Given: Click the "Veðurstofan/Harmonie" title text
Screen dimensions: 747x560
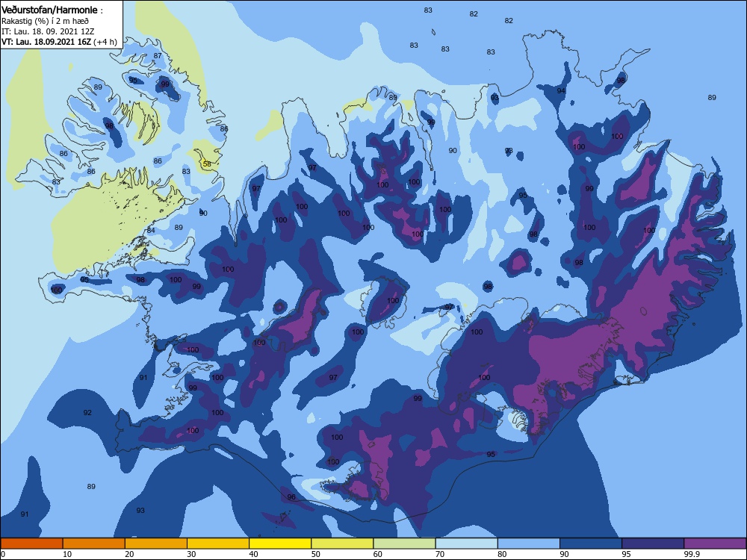Looking at the screenshot, I should 50,10.
